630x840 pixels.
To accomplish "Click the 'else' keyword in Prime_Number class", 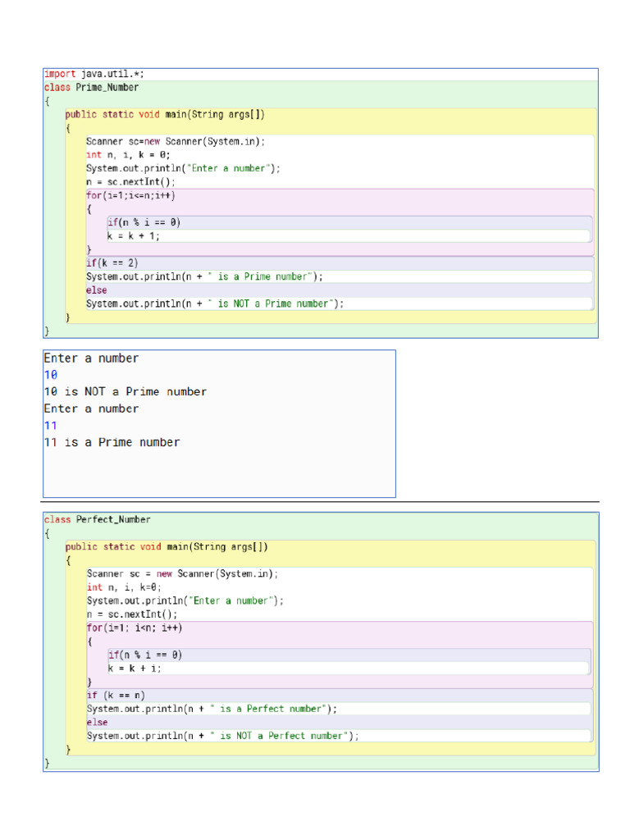I will pyautogui.click(x=97, y=290).
